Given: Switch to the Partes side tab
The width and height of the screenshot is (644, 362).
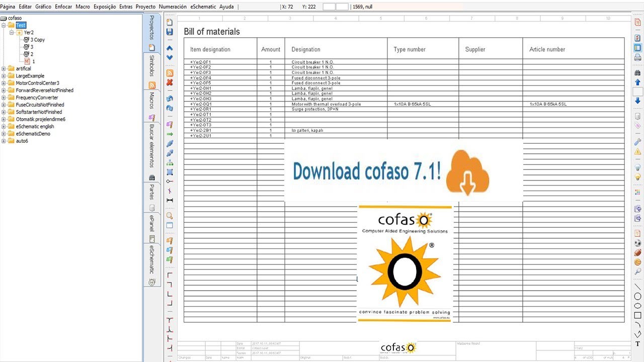Looking at the screenshot, I should coord(152,197).
